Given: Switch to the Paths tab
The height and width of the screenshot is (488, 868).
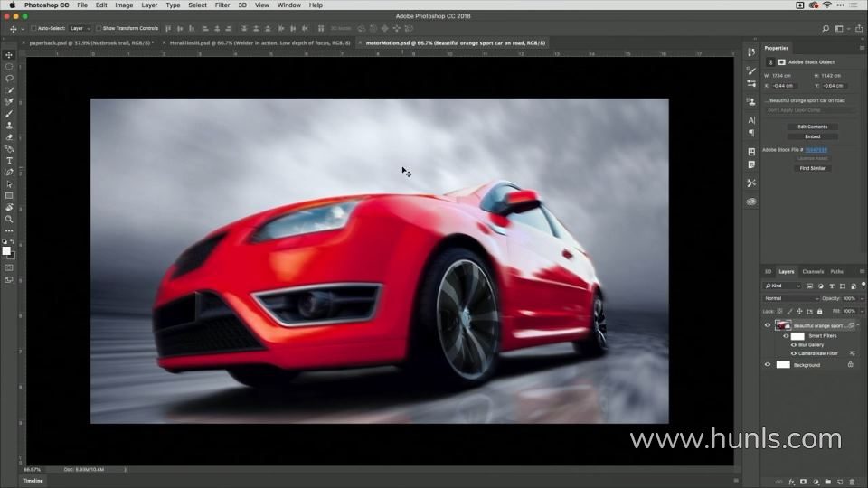Looking at the screenshot, I should pyautogui.click(x=836, y=272).
